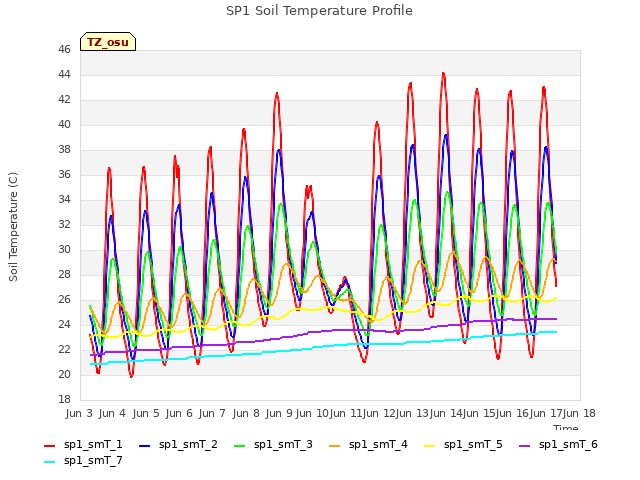Toggle the sp1_smT_4 legend entry
The image size is (640, 480).
[x=368, y=444]
